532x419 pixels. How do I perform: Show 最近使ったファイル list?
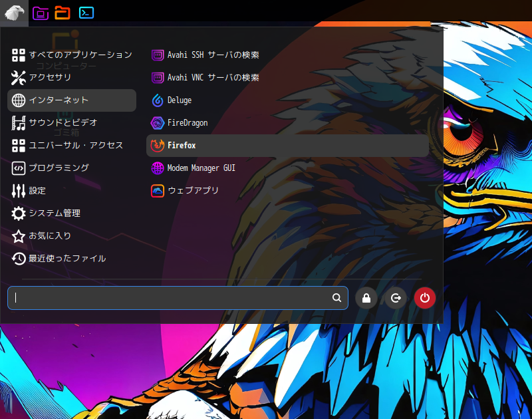click(x=72, y=259)
